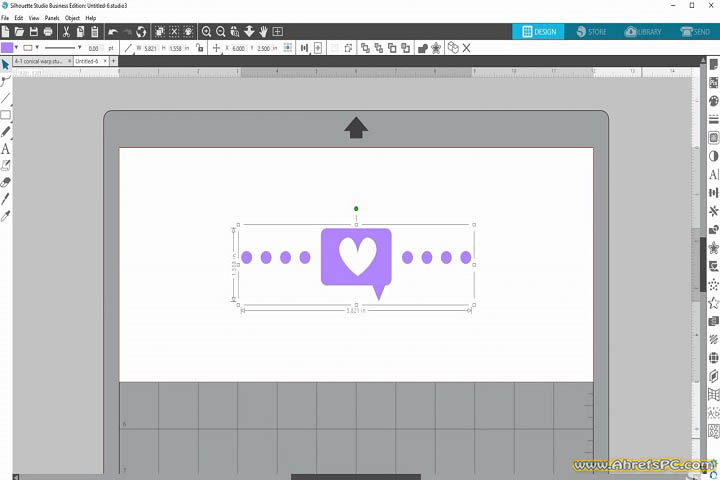This screenshot has width=720, height=480.
Task: Open the LIBRARY view
Action: coord(643,32)
